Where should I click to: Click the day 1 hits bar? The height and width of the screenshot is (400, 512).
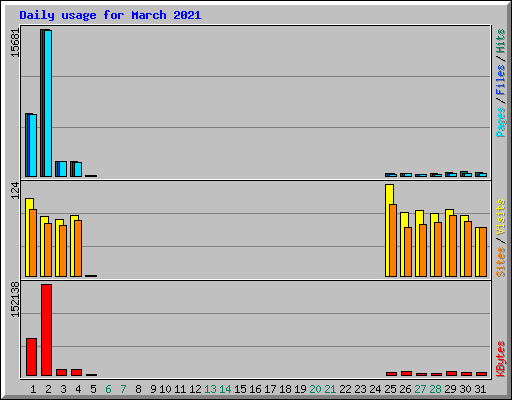(27, 145)
